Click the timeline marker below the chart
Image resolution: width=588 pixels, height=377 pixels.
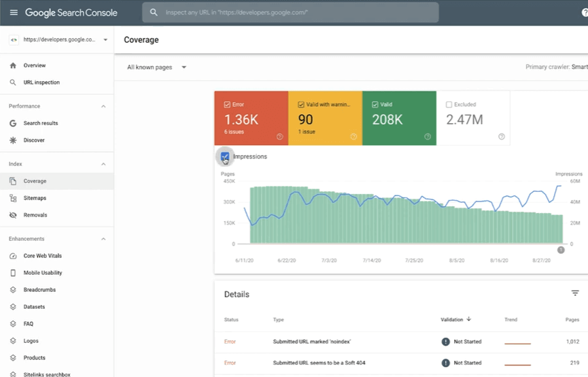tap(561, 250)
